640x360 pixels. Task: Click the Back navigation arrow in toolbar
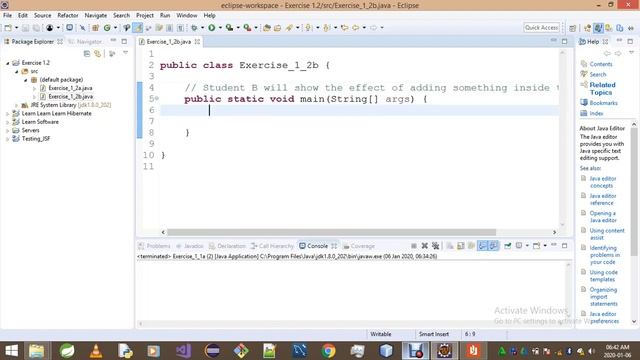point(356,28)
